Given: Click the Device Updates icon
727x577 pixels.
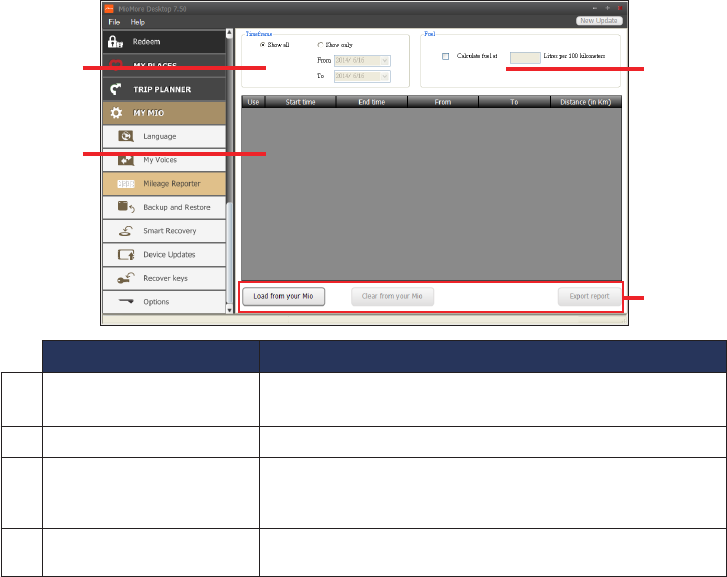Looking at the screenshot, I should tap(126, 255).
